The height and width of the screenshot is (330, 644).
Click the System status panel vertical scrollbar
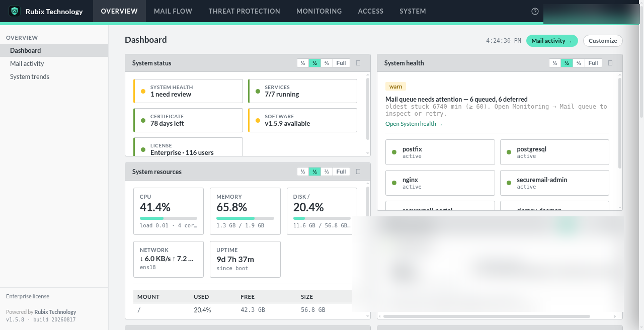click(368, 108)
